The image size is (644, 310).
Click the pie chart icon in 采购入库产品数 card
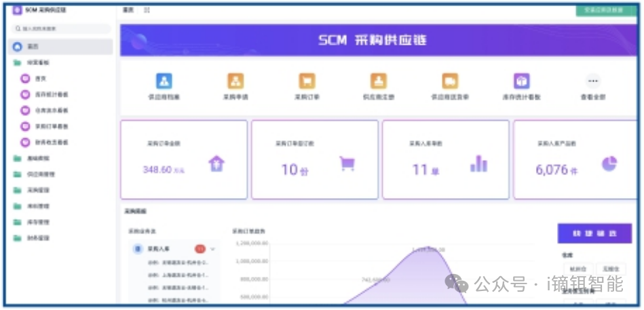pyautogui.click(x=609, y=163)
